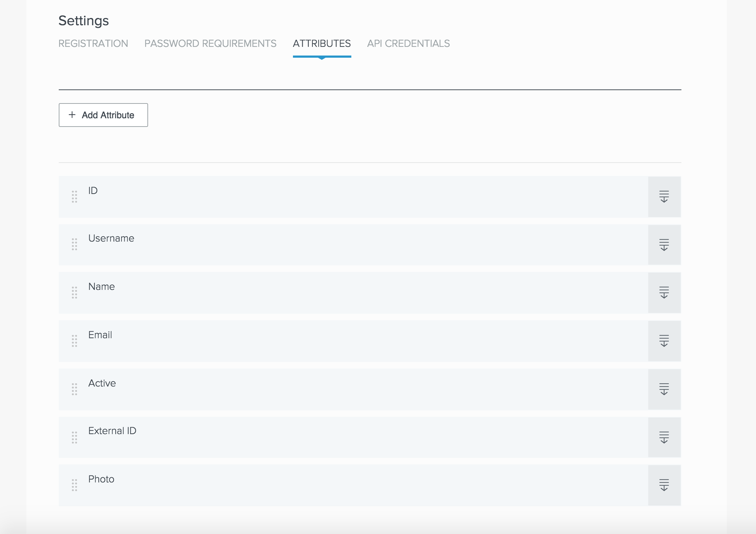Go to the API Credentials tab
Viewport: 756px width, 534px height.
(408, 44)
